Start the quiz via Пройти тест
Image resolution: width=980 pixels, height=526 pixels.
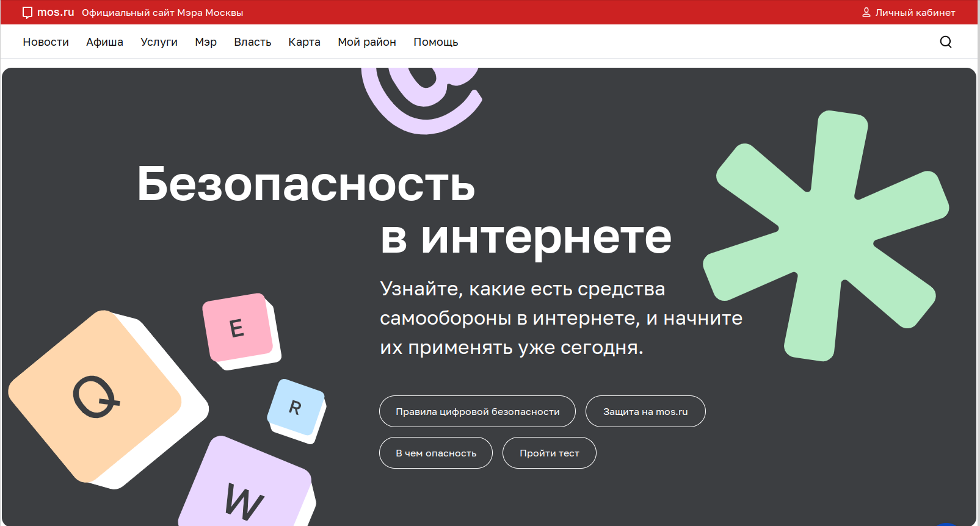(549, 453)
